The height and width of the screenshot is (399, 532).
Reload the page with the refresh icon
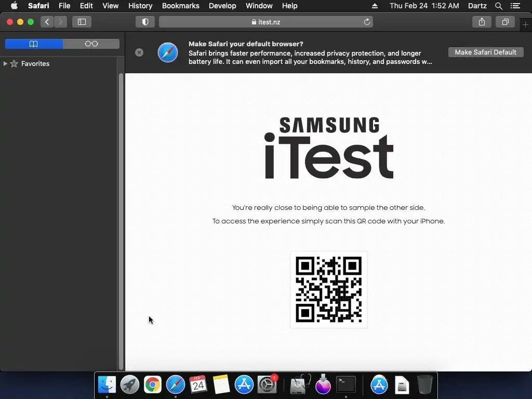367,22
